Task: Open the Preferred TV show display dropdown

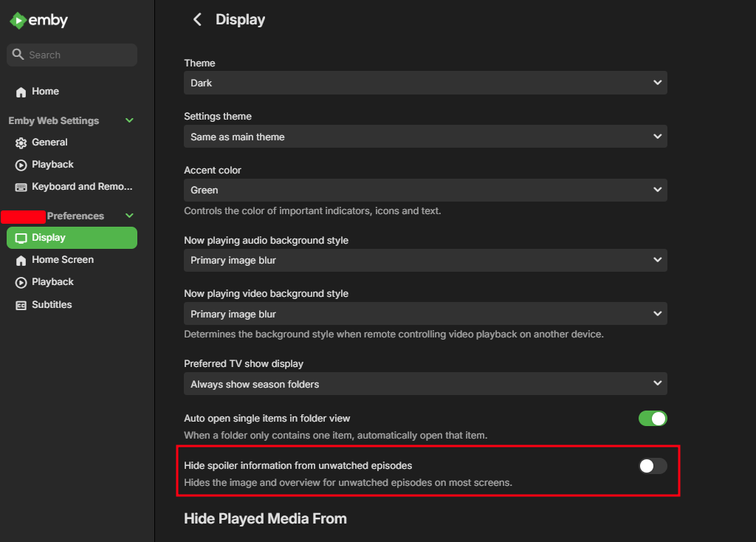Action: (425, 384)
